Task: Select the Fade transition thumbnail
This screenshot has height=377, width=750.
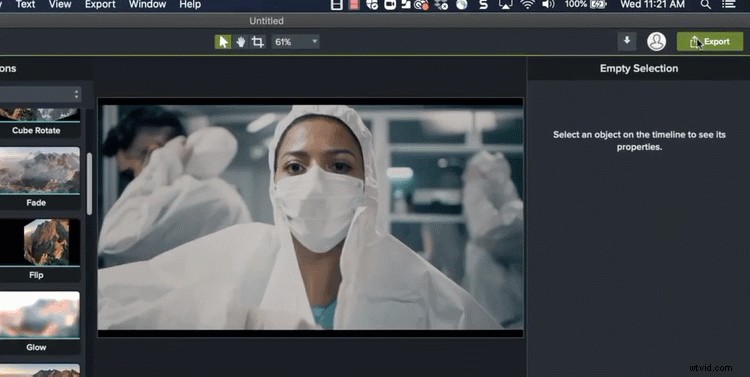Action: tap(40, 170)
